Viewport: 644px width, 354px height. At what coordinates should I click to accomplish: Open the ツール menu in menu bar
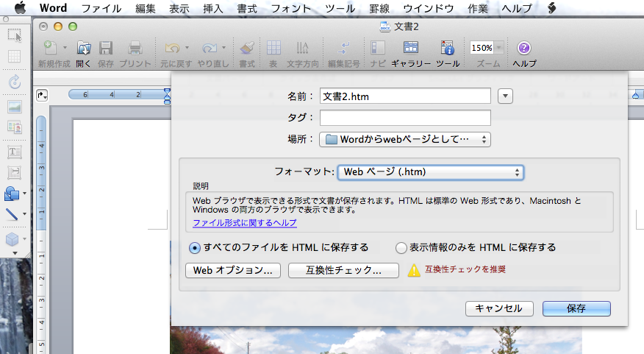(340, 8)
